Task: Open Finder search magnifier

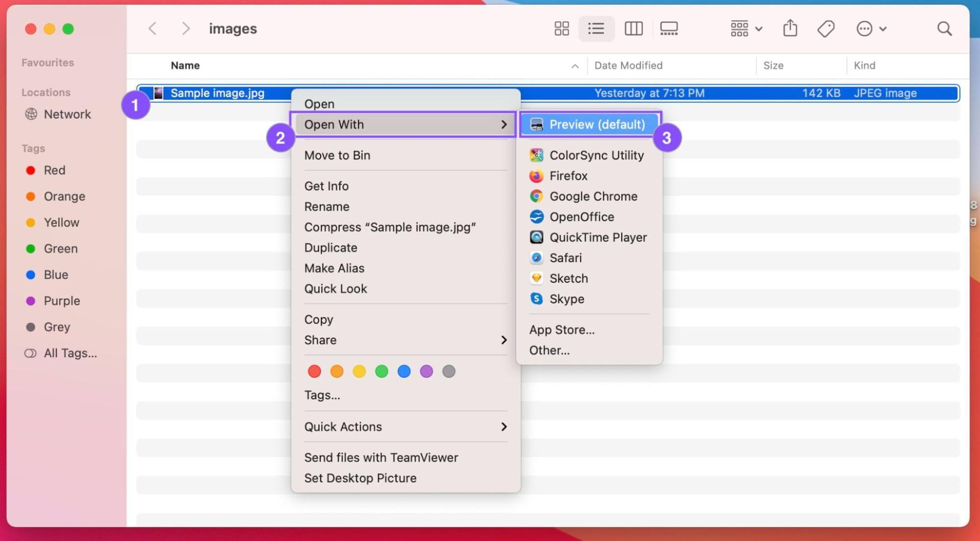Action: click(x=944, y=28)
